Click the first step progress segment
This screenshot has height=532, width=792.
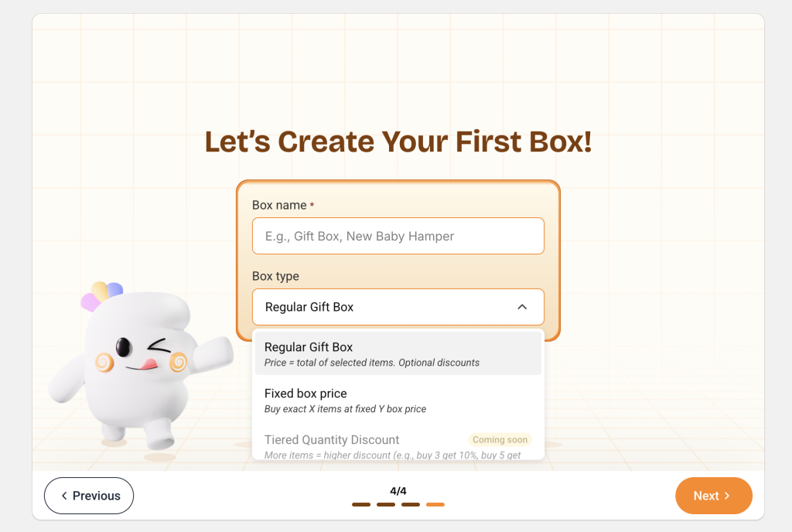pos(361,504)
